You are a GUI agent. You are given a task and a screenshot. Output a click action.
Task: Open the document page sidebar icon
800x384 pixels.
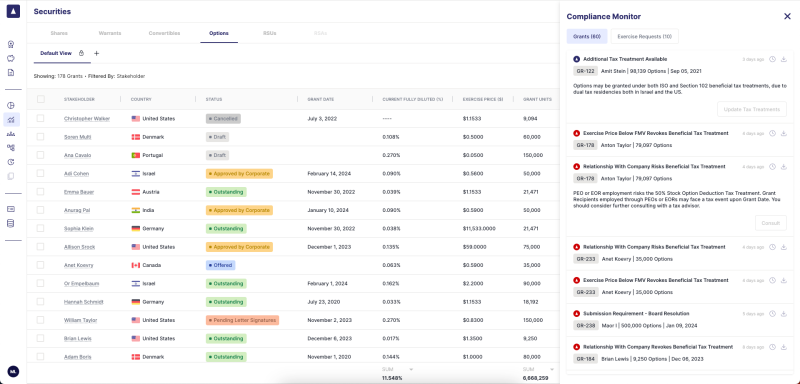(11, 72)
